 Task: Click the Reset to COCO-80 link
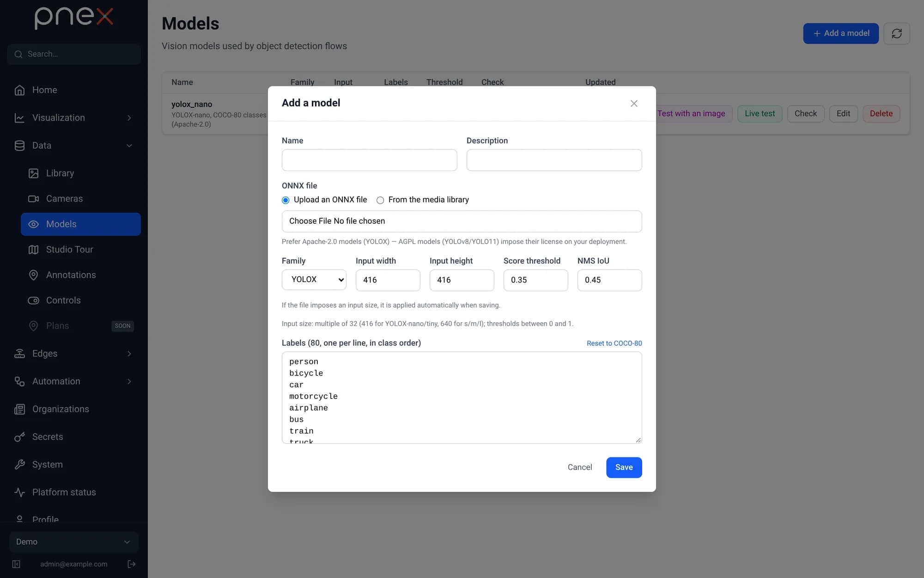point(614,343)
